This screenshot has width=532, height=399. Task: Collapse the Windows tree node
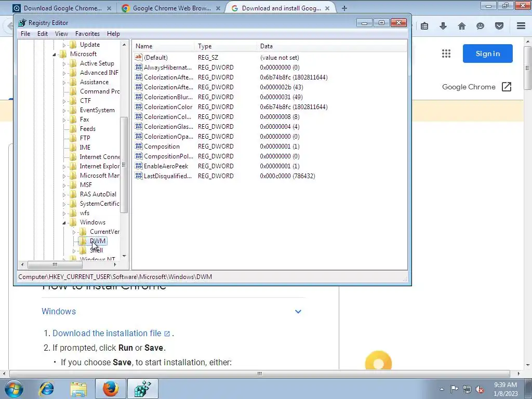pos(64,222)
